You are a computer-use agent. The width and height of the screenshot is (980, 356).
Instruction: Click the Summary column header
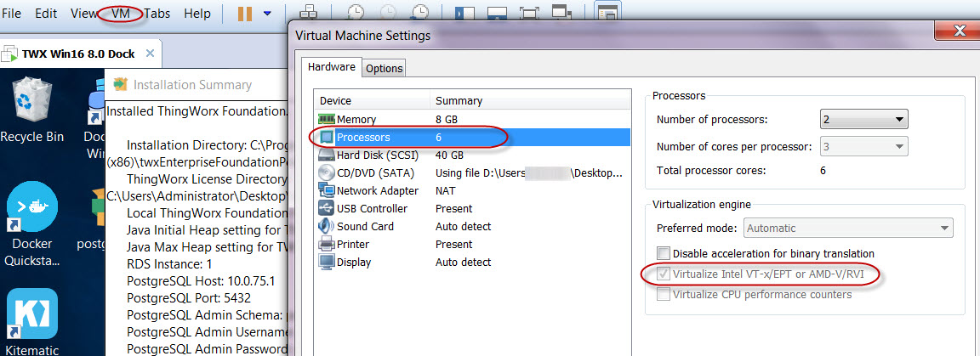click(x=531, y=100)
